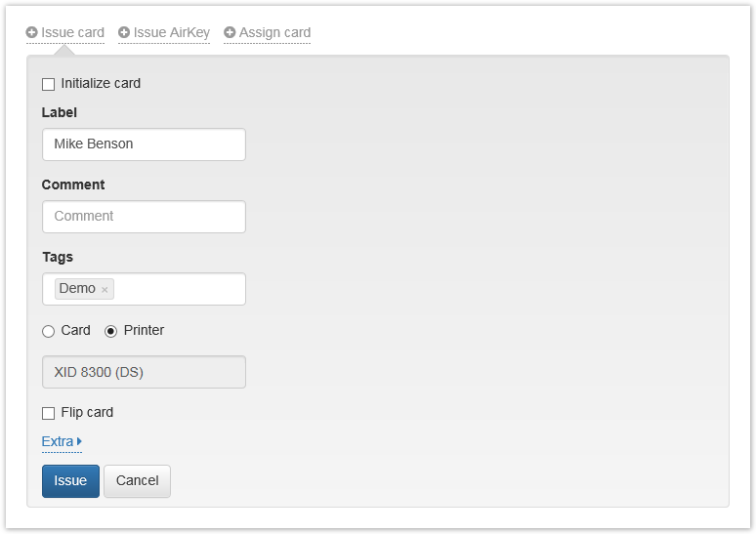Enable the Initialize card checkbox
756x534 pixels.
(x=49, y=84)
